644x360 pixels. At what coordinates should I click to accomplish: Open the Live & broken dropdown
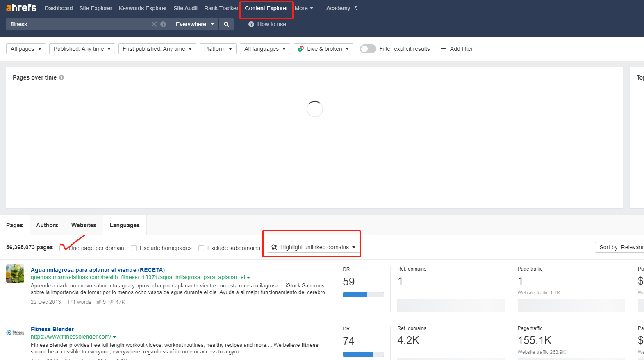click(323, 49)
